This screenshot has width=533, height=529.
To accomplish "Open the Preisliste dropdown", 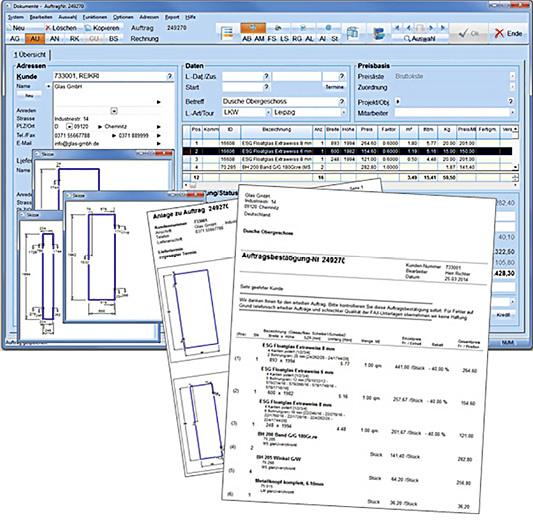I will [x=513, y=76].
